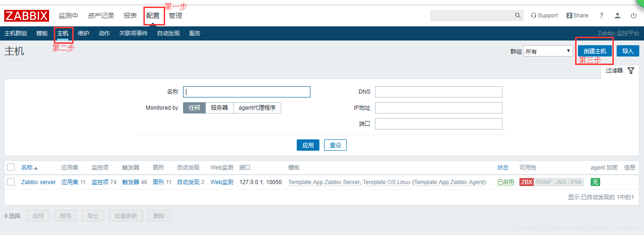Focus the IP地址 filter input
Viewport: 644px width, 235px height.
439,108
